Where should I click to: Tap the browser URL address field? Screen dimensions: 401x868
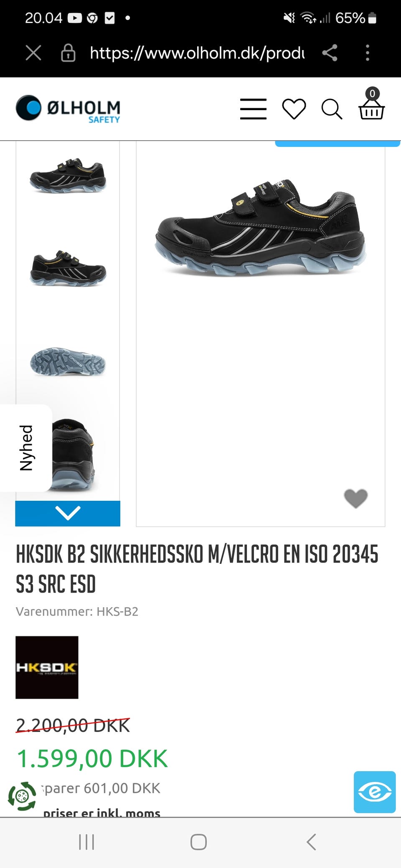(x=197, y=53)
